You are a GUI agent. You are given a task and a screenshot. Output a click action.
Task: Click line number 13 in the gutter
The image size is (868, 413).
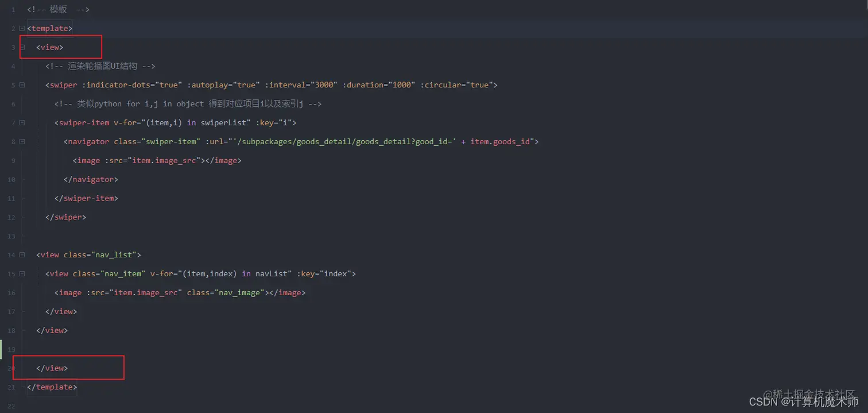click(11, 236)
